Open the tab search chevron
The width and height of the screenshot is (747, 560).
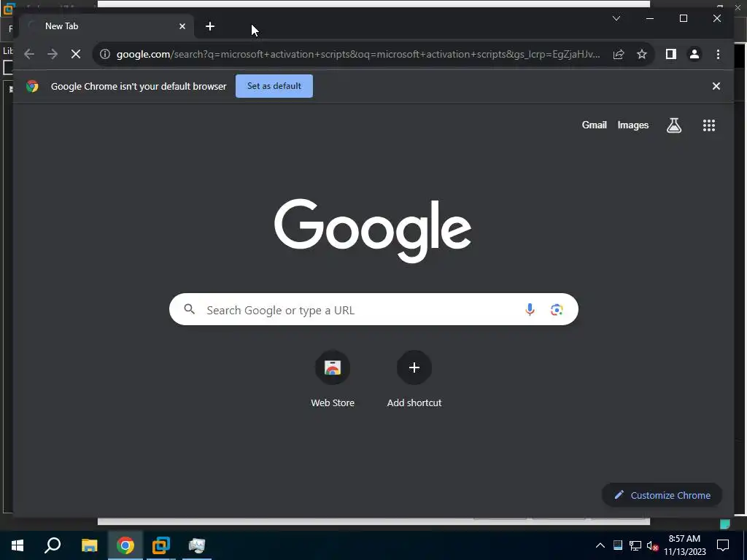click(x=616, y=18)
